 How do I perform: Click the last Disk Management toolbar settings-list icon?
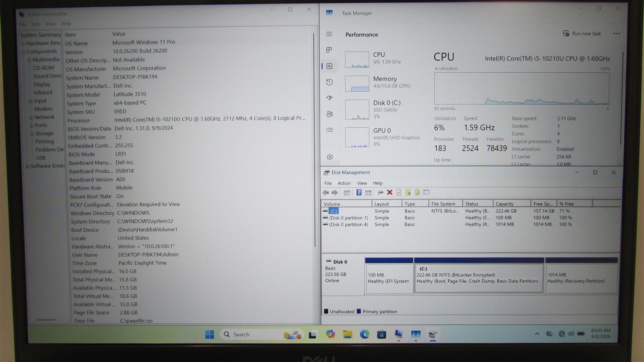426,193
